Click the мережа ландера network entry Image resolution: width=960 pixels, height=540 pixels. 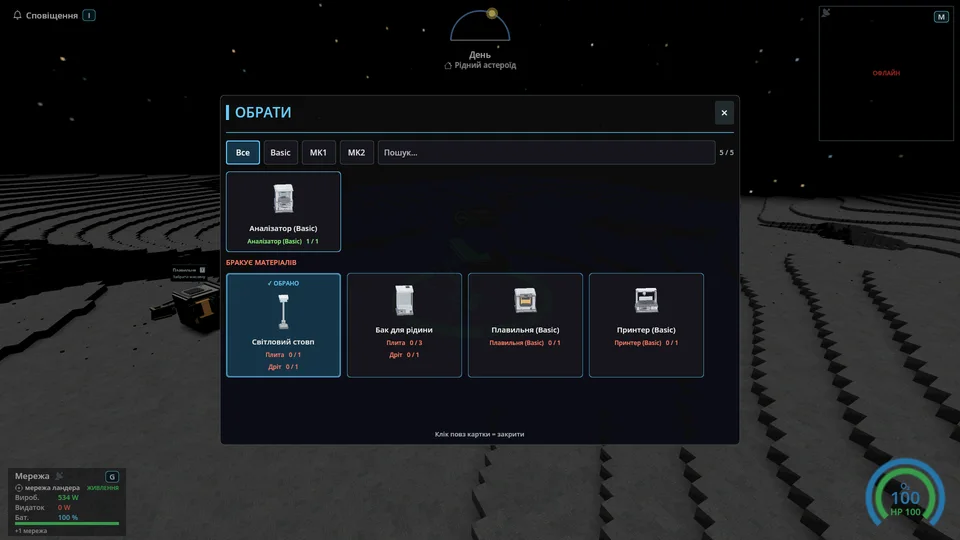click(48, 488)
